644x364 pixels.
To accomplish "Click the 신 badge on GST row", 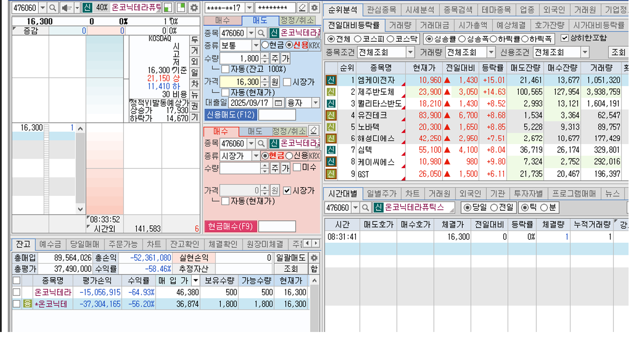I will click(x=331, y=174).
